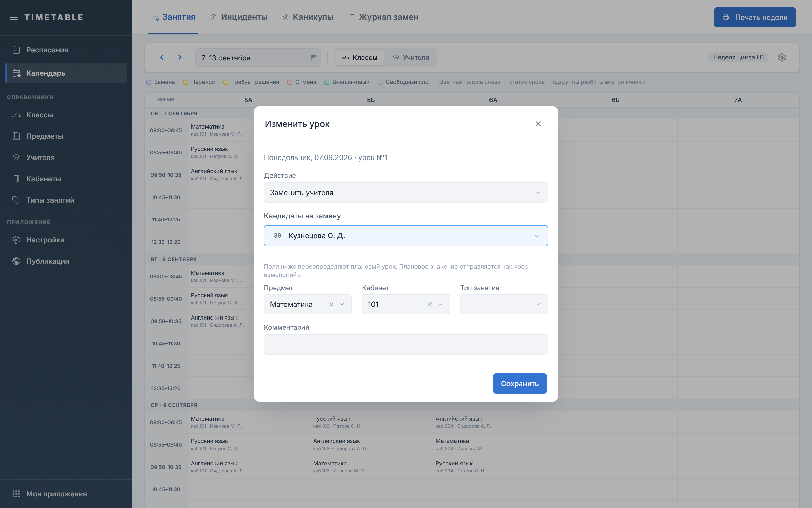Click the 7А column header
Screen dimensions: 812x508
tap(738, 100)
